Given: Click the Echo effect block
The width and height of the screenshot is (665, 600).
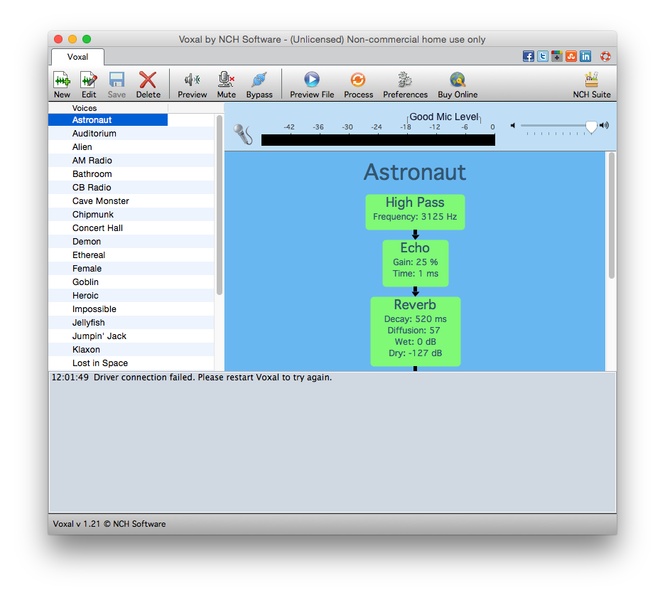Looking at the screenshot, I should [x=415, y=263].
